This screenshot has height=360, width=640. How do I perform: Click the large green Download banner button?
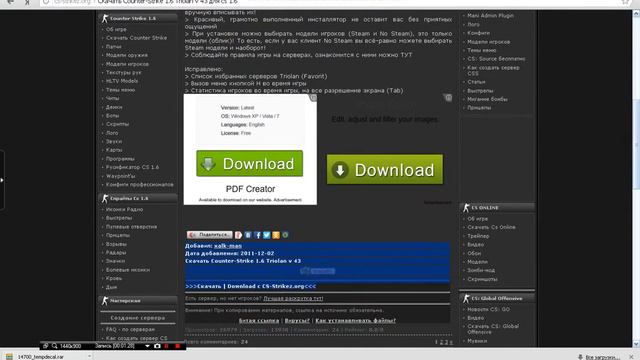coord(384,169)
